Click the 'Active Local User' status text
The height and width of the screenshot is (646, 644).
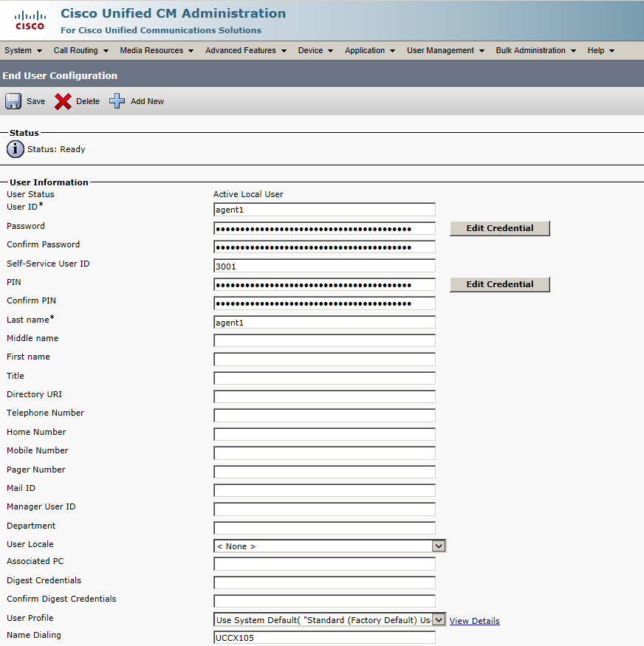tap(248, 194)
